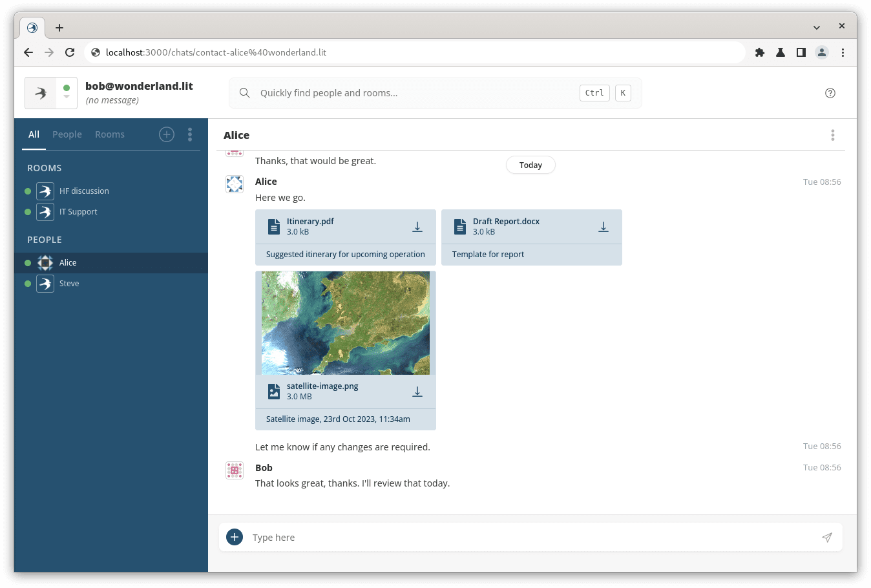The width and height of the screenshot is (871, 588).
Task: Switch to the People tab
Action: [x=67, y=134]
